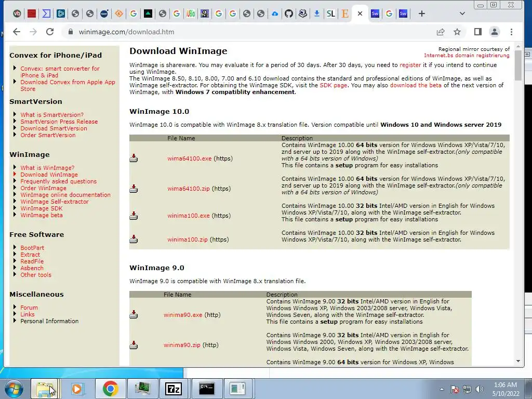
Task: Open a new browser tab
Action: 421,14
